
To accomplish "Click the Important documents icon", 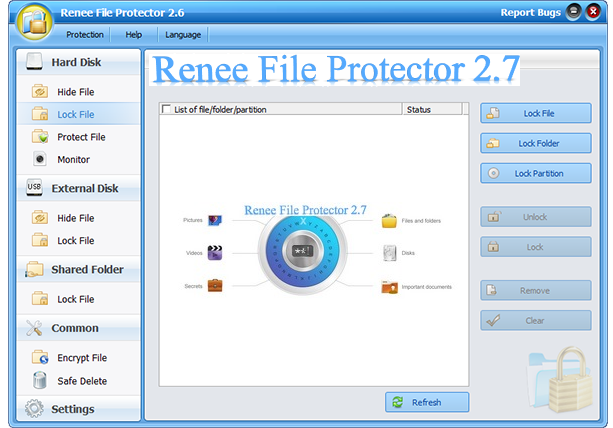I will click(389, 287).
